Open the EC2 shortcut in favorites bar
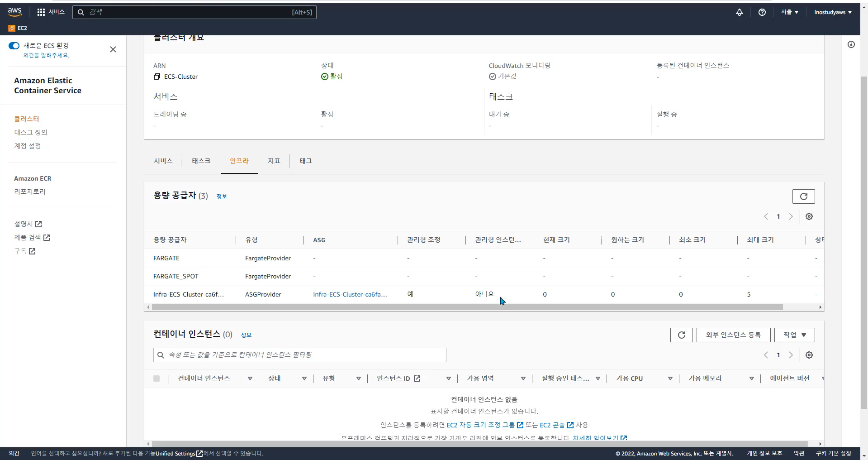868x460 pixels. pos(18,28)
